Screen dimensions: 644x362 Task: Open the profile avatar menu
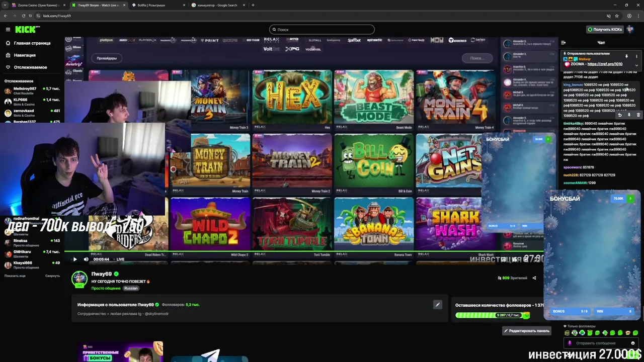(x=631, y=29)
